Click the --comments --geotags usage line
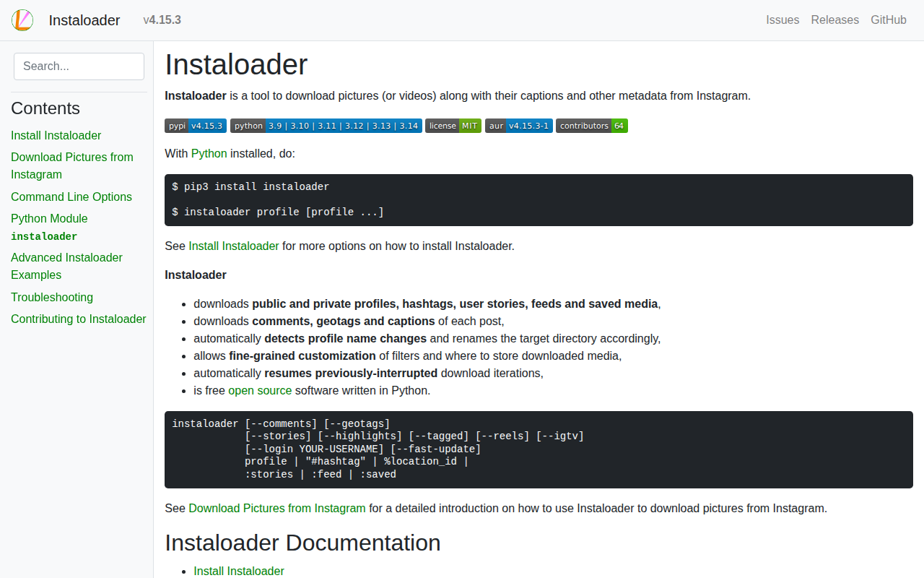The height and width of the screenshot is (578, 924). (281, 423)
